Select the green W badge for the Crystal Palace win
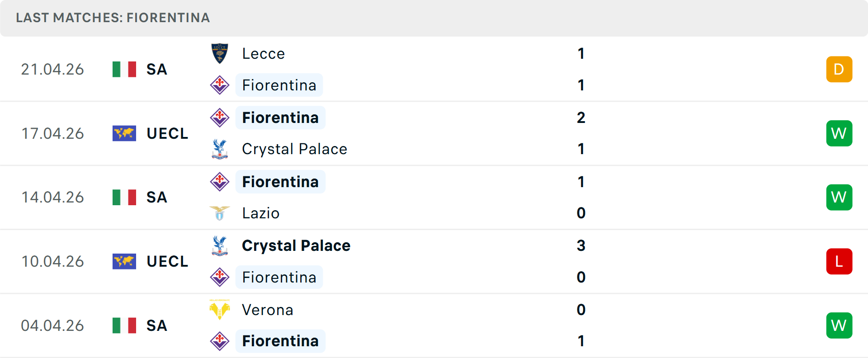The height and width of the screenshot is (358, 868). coord(839,133)
